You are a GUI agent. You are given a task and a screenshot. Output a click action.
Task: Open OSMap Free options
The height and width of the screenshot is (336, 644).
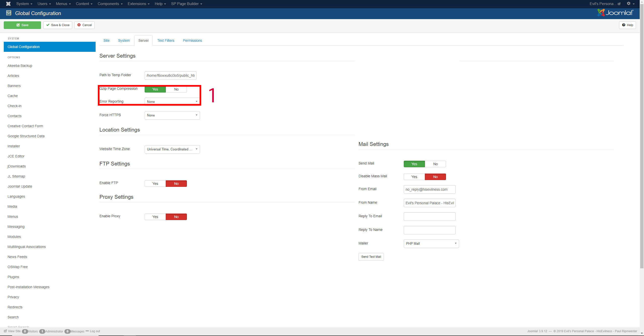coord(18,267)
